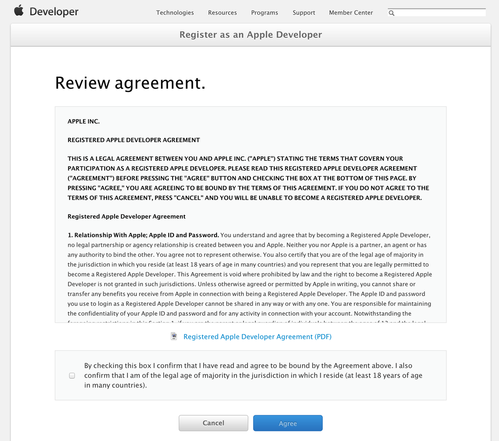499x441 pixels.
Task: Click the Review agreement heading
Action: (130, 83)
